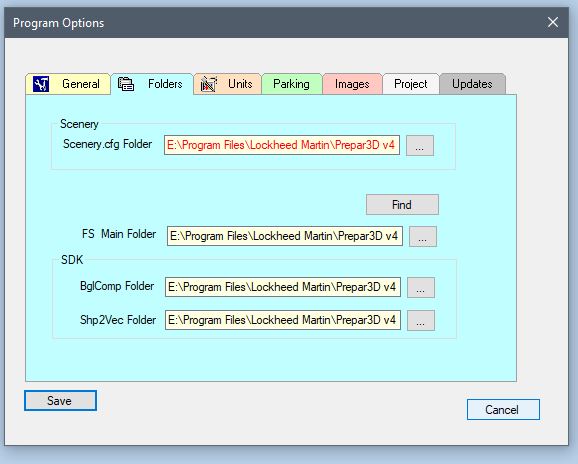Cancel the options dialog
578x464 pixels.
click(503, 409)
